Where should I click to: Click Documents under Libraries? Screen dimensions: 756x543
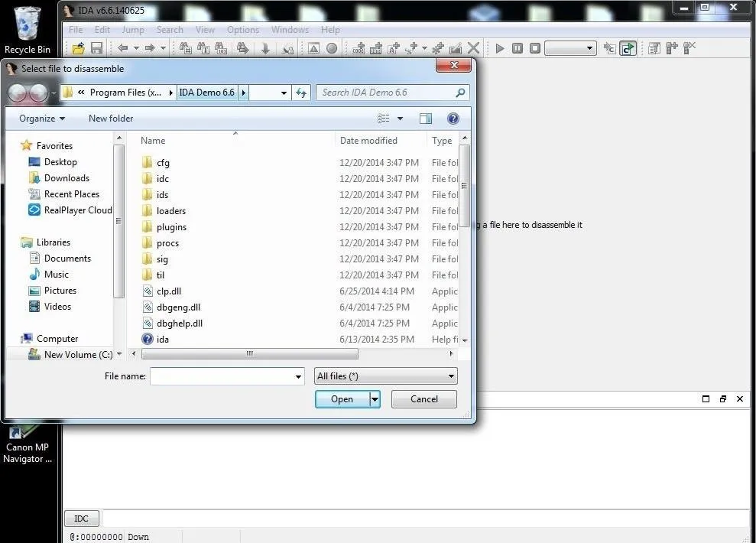coord(67,258)
